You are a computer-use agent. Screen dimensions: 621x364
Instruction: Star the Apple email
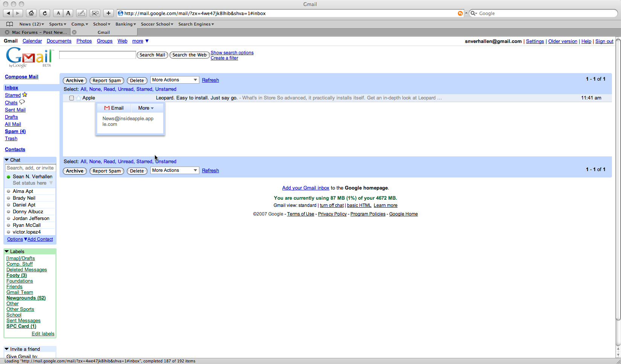point(78,98)
